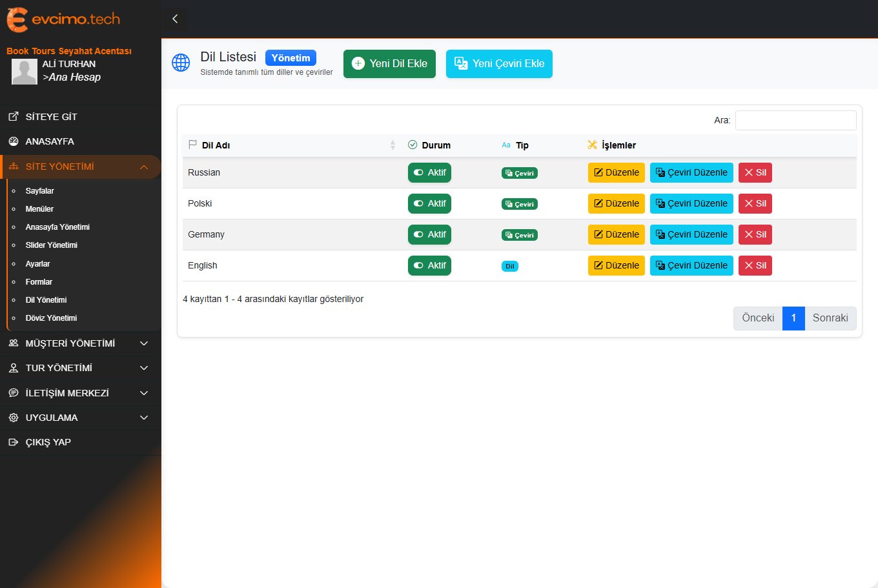Open Dil Yönetimi in the sidebar
Image resolution: width=878 pixels, height=588 pixels.
click(46, 300)
